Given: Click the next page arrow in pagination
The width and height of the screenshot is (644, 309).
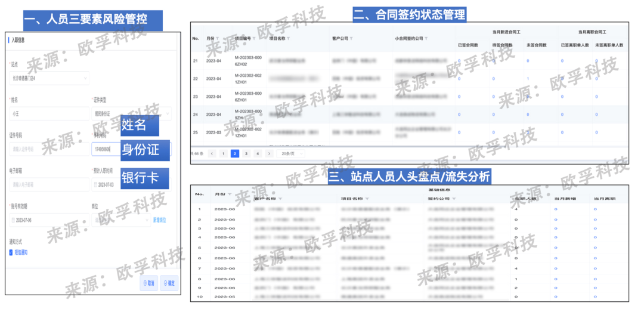Looking at the screenshot, I should pos(269,153).
